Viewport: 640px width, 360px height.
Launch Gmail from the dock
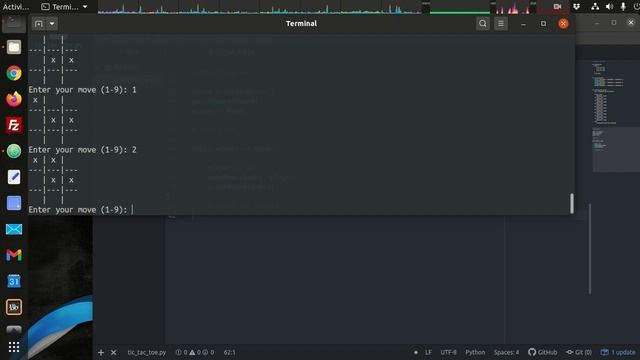tap(14, 255)
